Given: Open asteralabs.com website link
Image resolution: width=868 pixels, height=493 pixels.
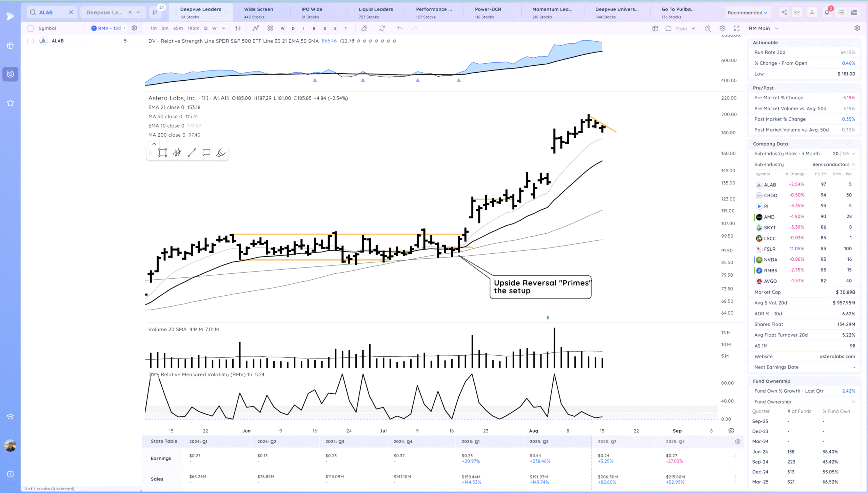Looking at the screenshot, I should (x=837, y=356).
